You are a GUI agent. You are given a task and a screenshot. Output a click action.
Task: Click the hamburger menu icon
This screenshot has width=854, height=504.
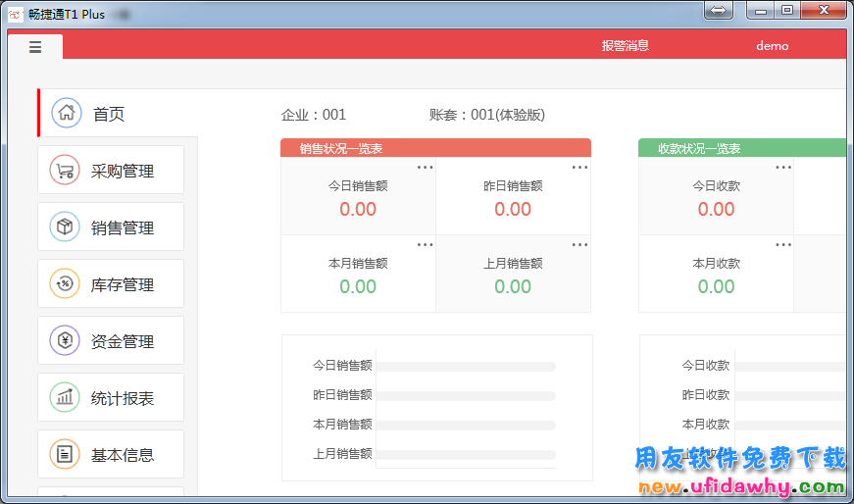[35, 47]
